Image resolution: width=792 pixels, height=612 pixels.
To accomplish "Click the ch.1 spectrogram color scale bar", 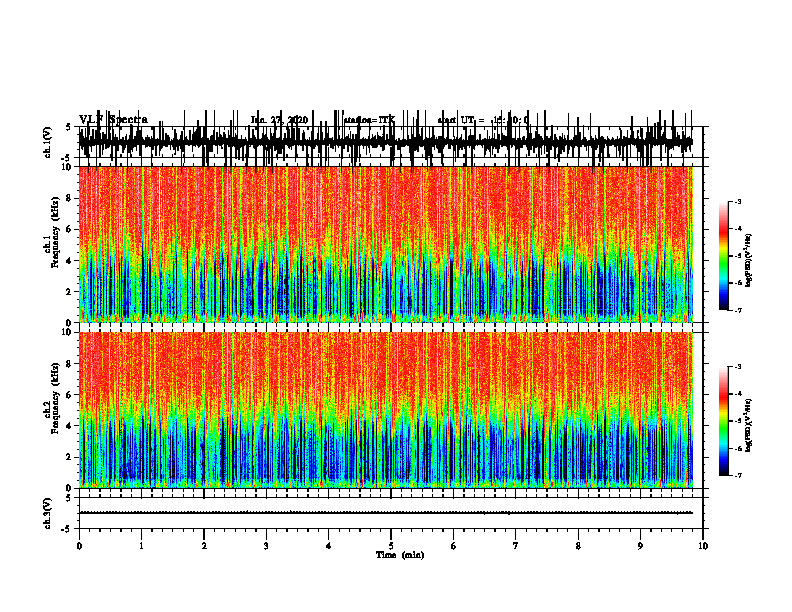I will pos(724,256).
